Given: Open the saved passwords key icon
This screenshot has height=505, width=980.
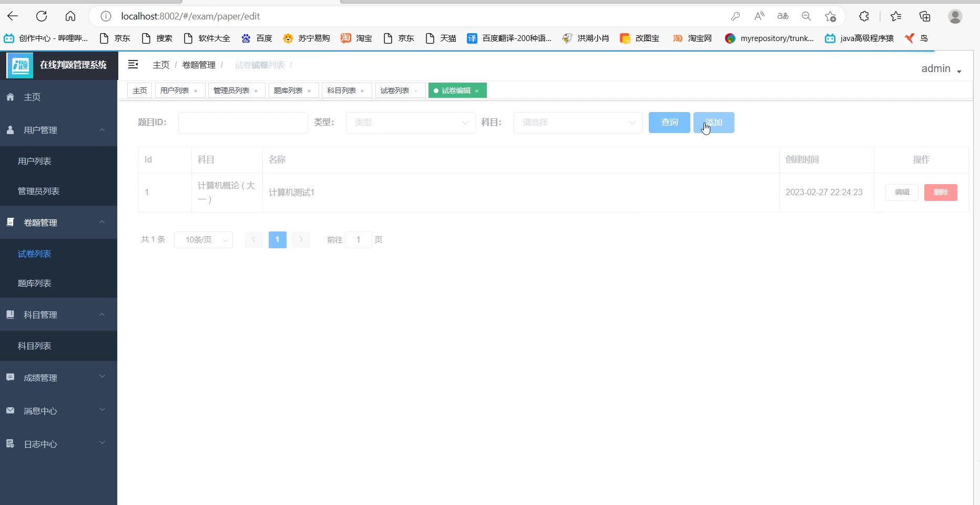Looking at the screenshot, I should [736, 16].
